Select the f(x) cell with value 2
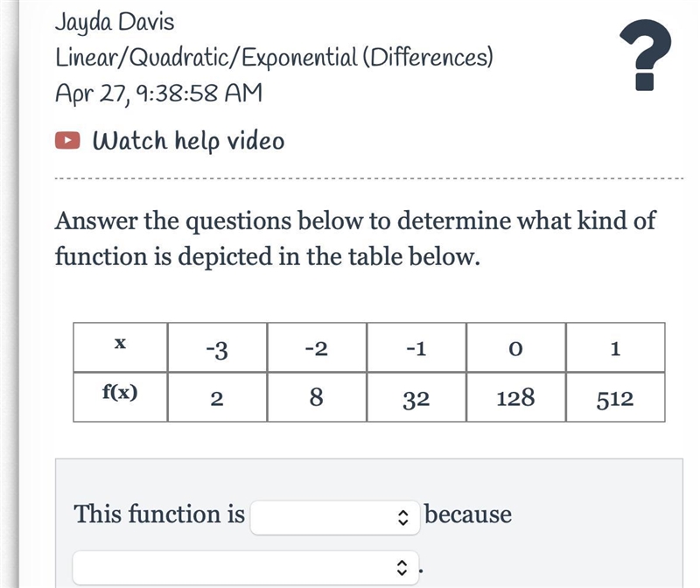 click(217, 397)
